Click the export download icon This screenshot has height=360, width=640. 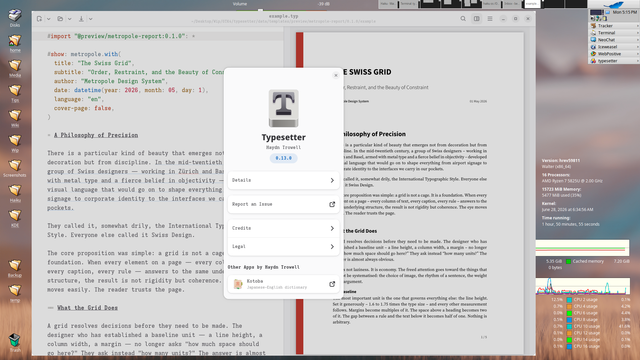coord(81,19)
